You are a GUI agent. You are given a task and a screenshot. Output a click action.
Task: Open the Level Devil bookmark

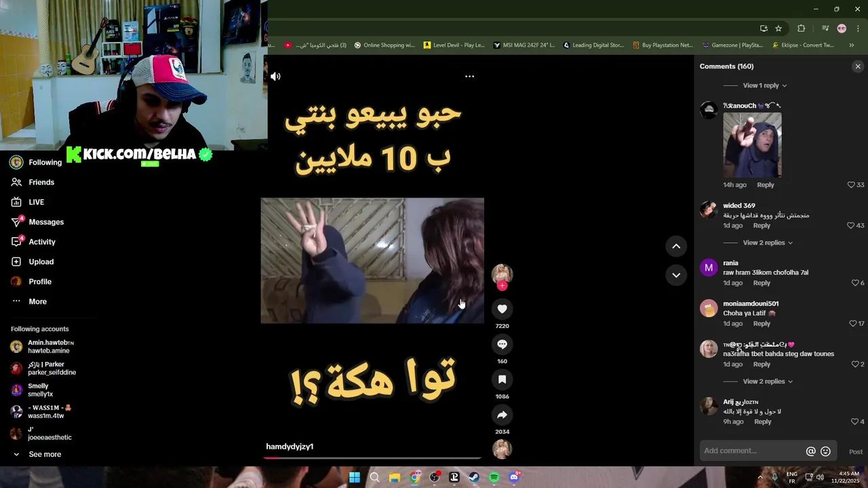pos(454,45)
